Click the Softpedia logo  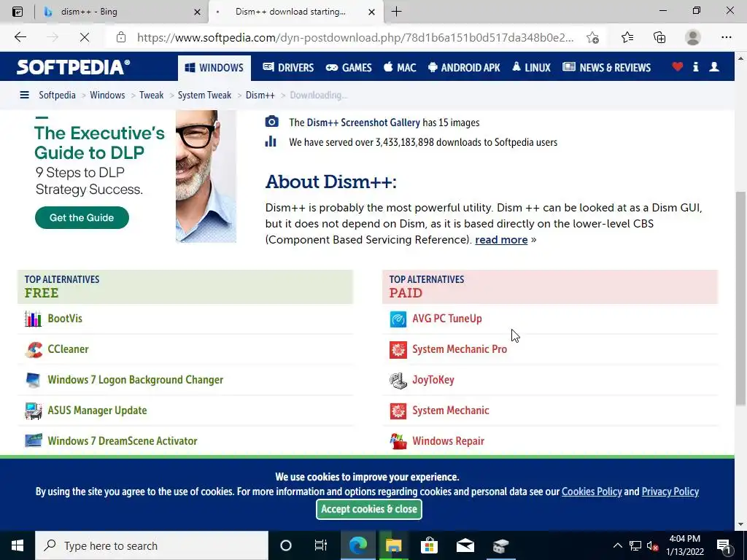pos(74,67)
